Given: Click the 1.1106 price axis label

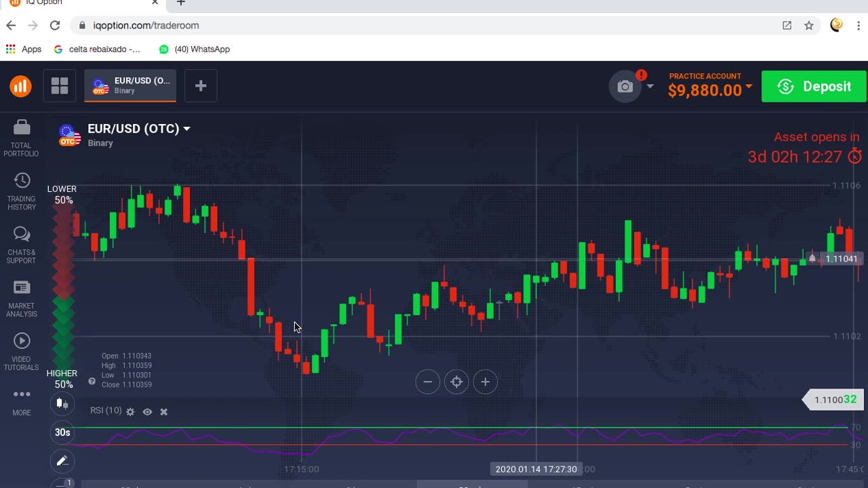Looking at the screenshot, I should pyautogui.click(x=846, y=185).
